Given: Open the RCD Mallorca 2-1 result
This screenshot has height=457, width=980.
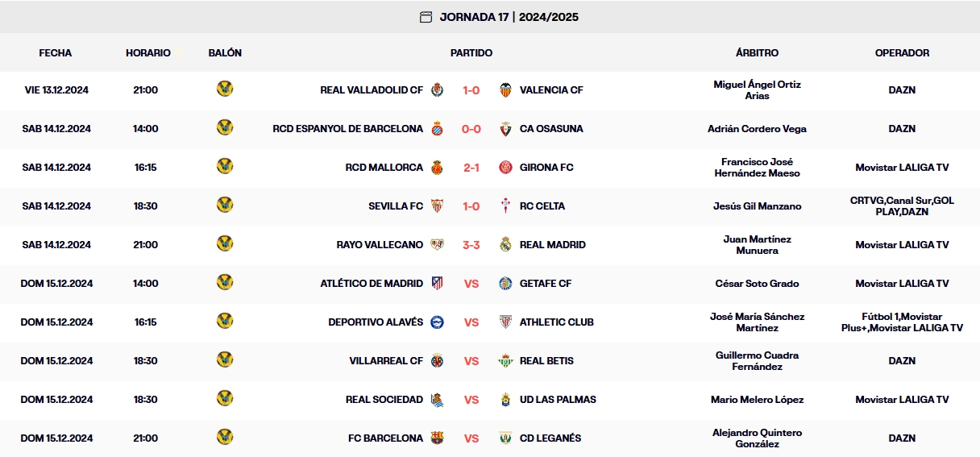Looking at the screenshot, I should pos(471,168).
